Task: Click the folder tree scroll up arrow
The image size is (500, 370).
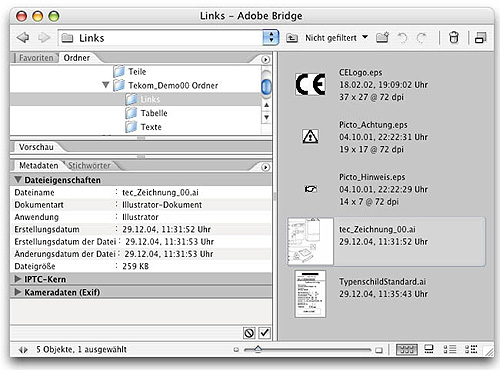Action: [266, 105]
